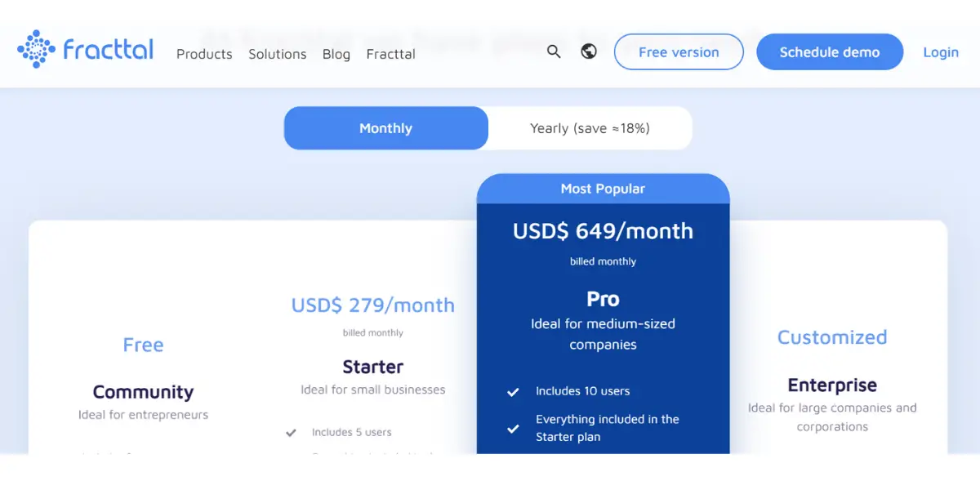
Task: Click the Fracttal logo icon
Action: click(36, 49)
